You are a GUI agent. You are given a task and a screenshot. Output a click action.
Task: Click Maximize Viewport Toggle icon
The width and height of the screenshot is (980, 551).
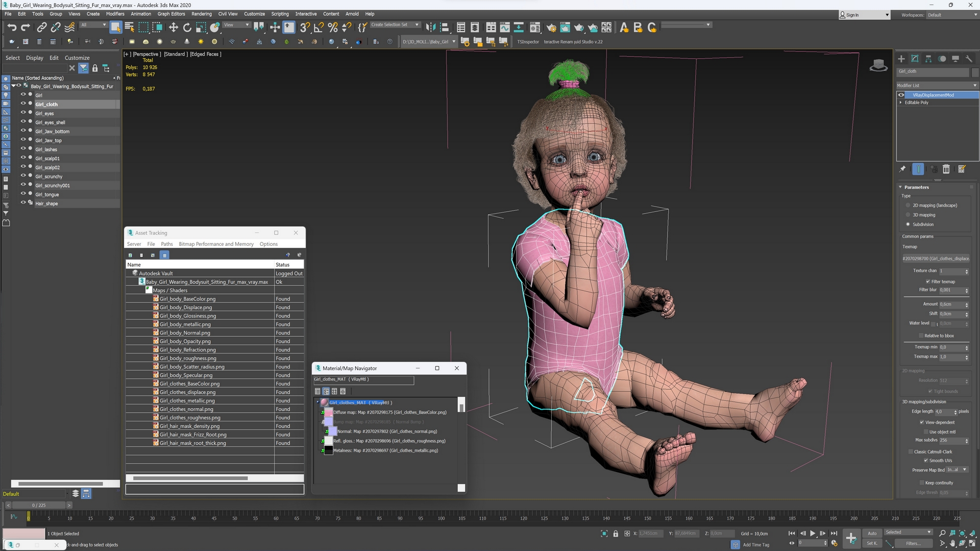click(x=972, y=544)
